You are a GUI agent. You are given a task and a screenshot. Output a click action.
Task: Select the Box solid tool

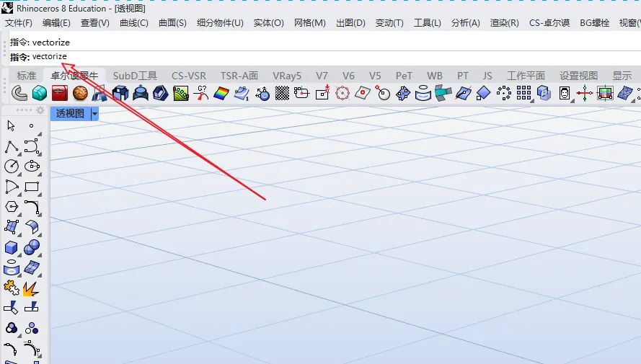tap(12, 247)
